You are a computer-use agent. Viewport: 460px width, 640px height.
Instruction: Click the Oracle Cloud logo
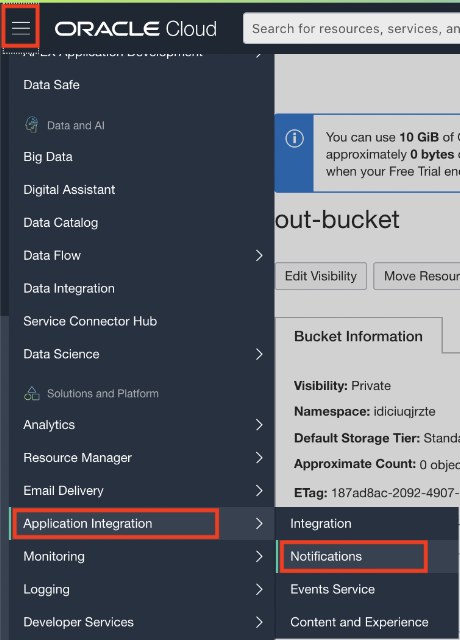tap(136, 29)
